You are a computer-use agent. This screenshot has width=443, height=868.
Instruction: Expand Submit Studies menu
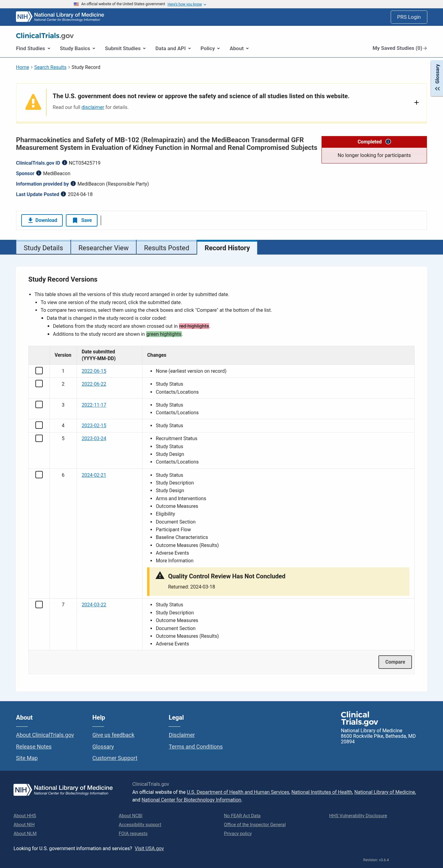125,48
